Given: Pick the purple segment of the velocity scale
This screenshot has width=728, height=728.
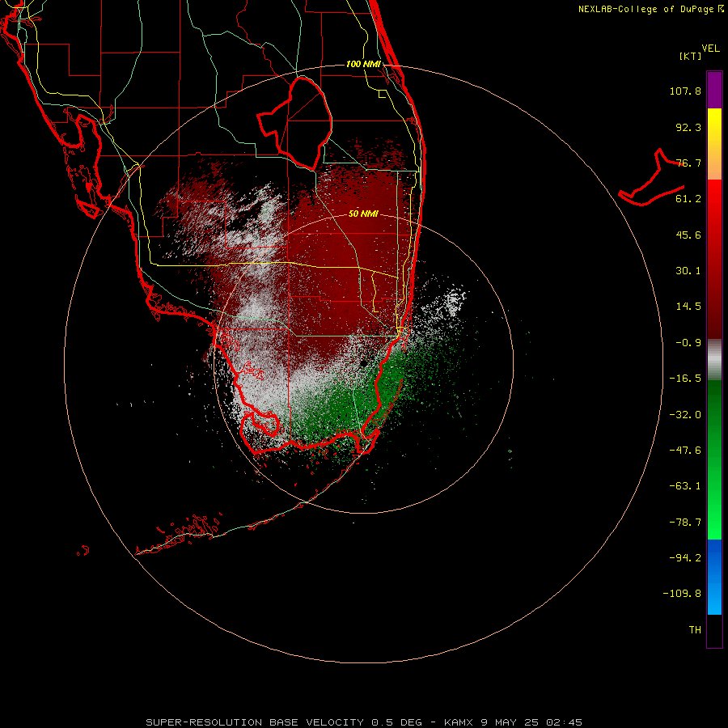Looking at the screenshot, I should pos(714,90).
